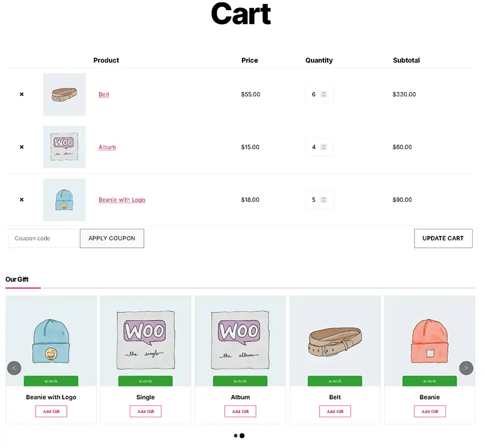Add the orange Beanie gift
Screen dimensions: 485x448
pyautogui.click(x=429, y=411)
